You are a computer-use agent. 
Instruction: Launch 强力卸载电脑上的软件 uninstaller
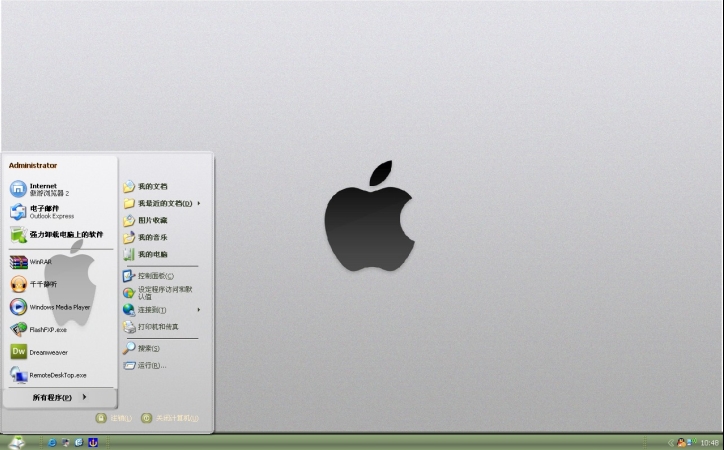tap(59, 234)
